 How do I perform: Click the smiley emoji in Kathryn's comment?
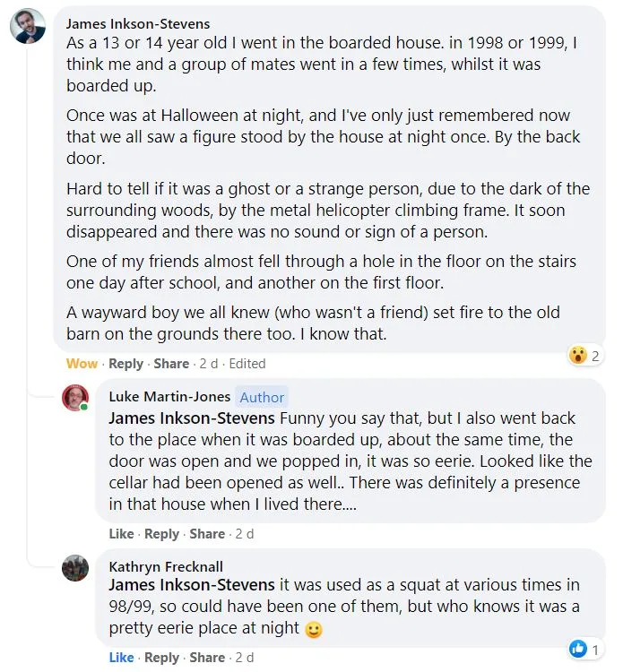click(314, 629)
